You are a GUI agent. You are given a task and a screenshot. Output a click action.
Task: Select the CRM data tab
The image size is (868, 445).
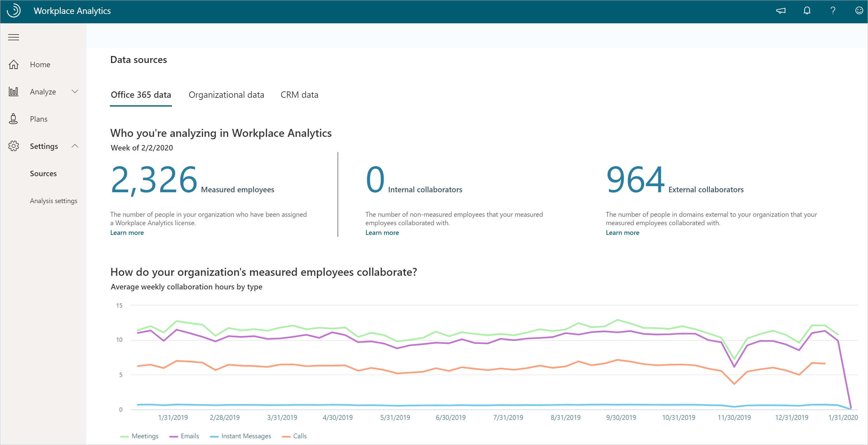tap(299, 95)
